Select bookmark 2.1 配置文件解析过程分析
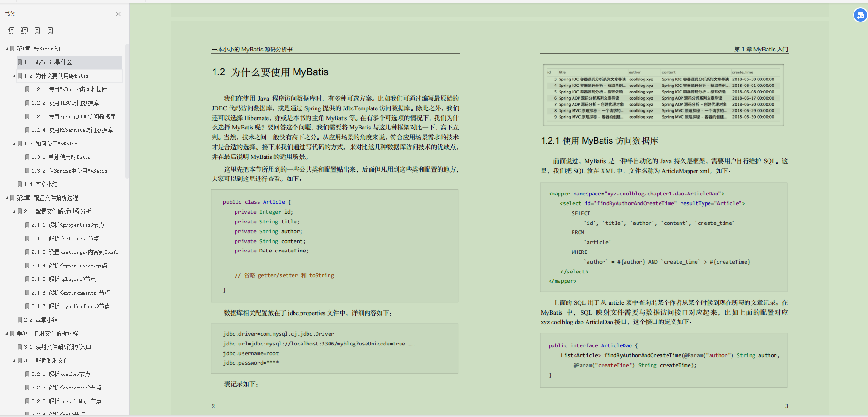868x417 pixels. [x=58, y=211]
